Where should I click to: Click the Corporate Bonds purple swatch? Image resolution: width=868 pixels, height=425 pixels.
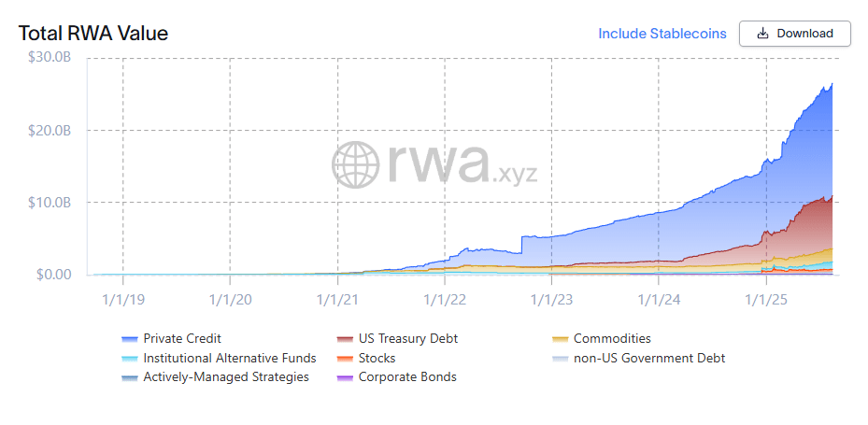pos(345,378)
